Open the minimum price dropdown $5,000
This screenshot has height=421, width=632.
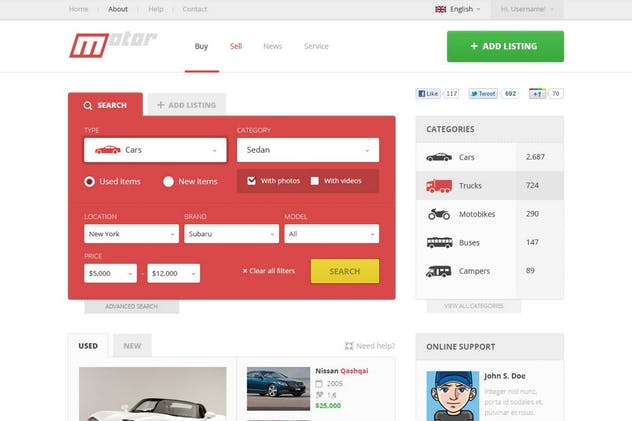point(110,273)
